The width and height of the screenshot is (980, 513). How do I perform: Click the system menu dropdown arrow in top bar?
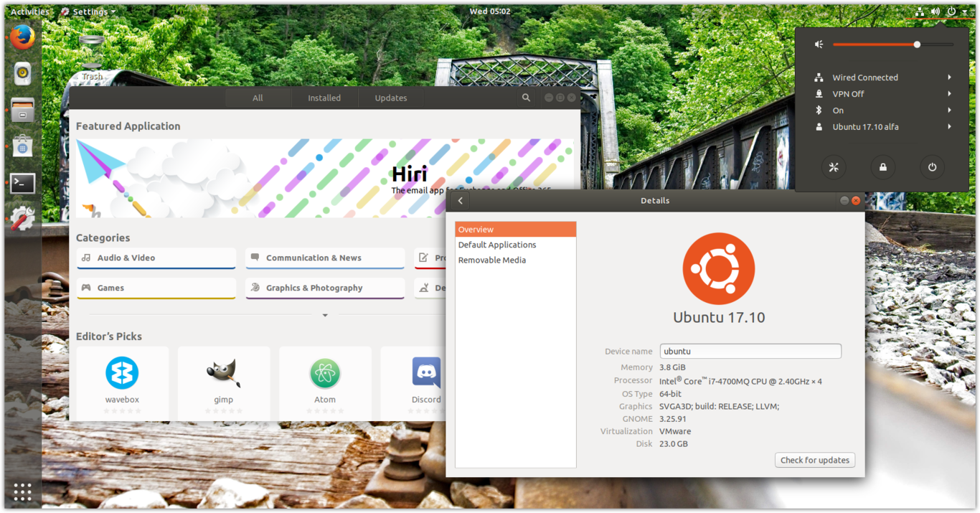[964, 12]
